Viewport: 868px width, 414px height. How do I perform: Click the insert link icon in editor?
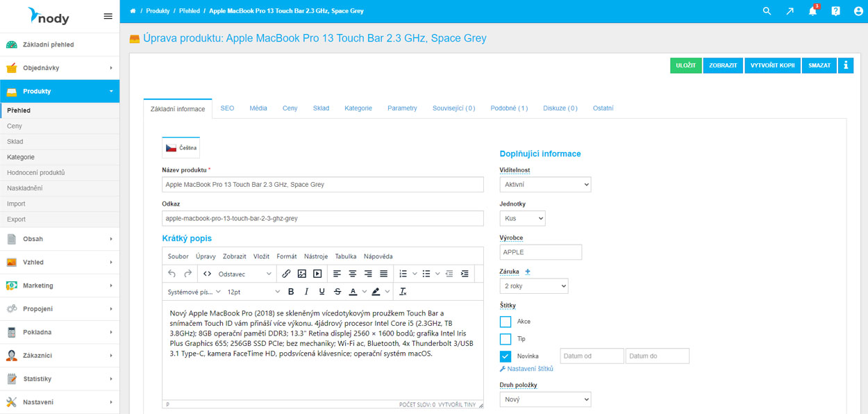[286, 274]
